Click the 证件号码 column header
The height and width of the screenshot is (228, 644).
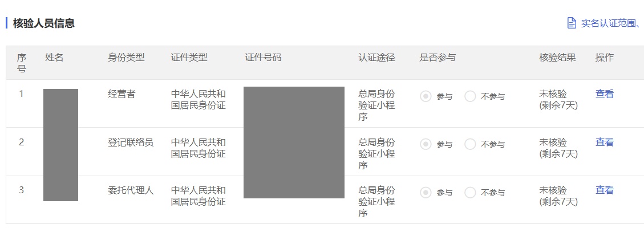coord(263,58)
